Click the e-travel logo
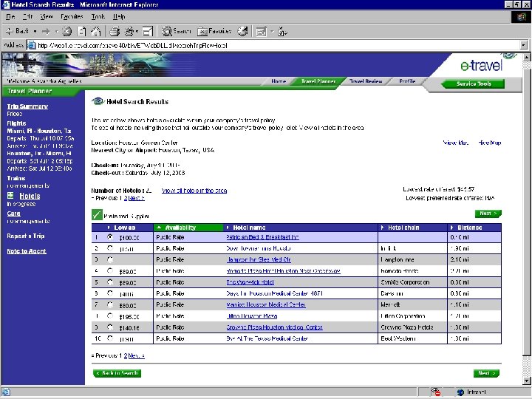This screenshot has width=532, height=399. pyautogui.click(x=481, y=64)
